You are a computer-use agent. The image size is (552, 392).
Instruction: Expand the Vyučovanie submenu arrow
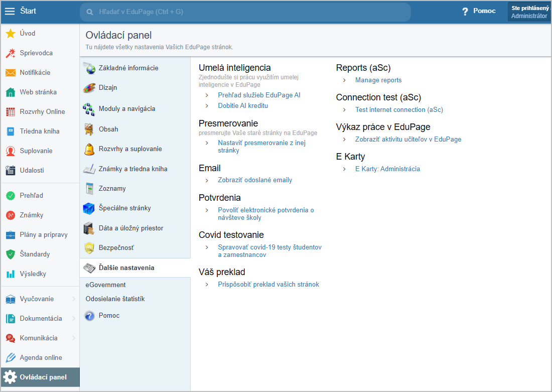(74, 299)
